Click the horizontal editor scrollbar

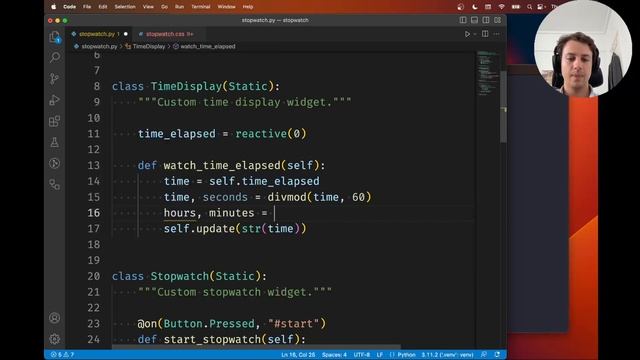click(x=256, y=347)
